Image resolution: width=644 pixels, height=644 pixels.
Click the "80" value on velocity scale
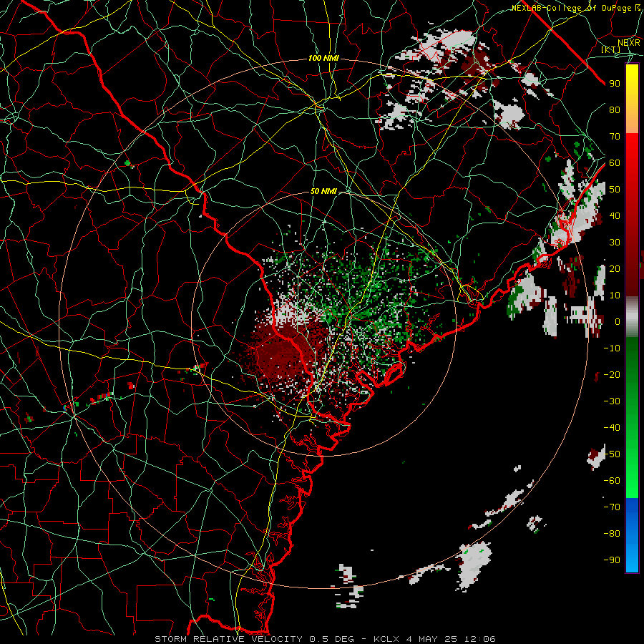(615, 110)
